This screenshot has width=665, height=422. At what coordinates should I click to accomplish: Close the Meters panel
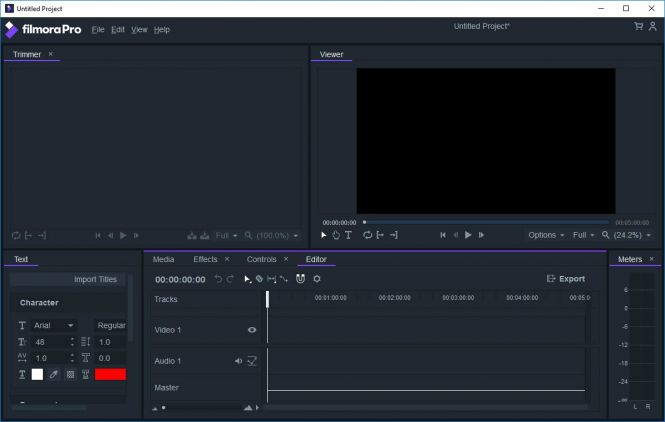652,259
